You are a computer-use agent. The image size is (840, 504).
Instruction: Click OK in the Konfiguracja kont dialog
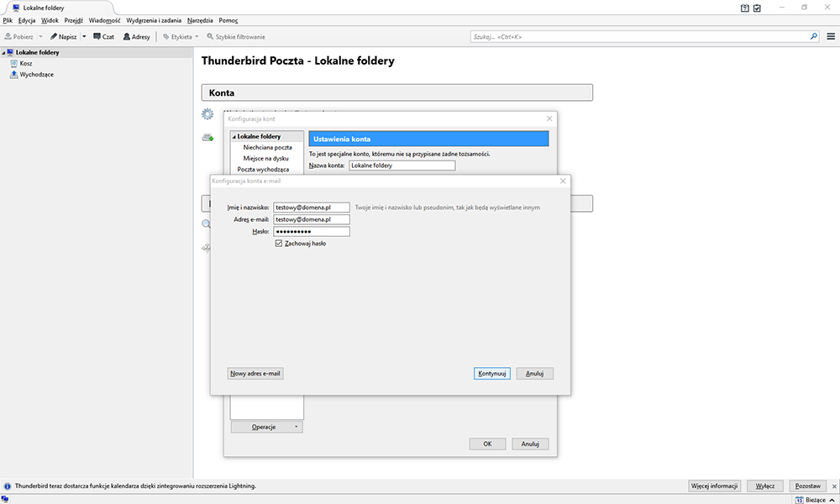coord(487,444)
